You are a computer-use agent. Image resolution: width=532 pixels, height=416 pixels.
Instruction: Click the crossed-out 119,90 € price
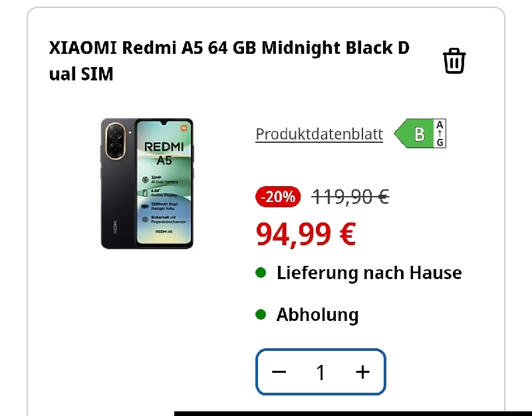(x=350, y=197)
